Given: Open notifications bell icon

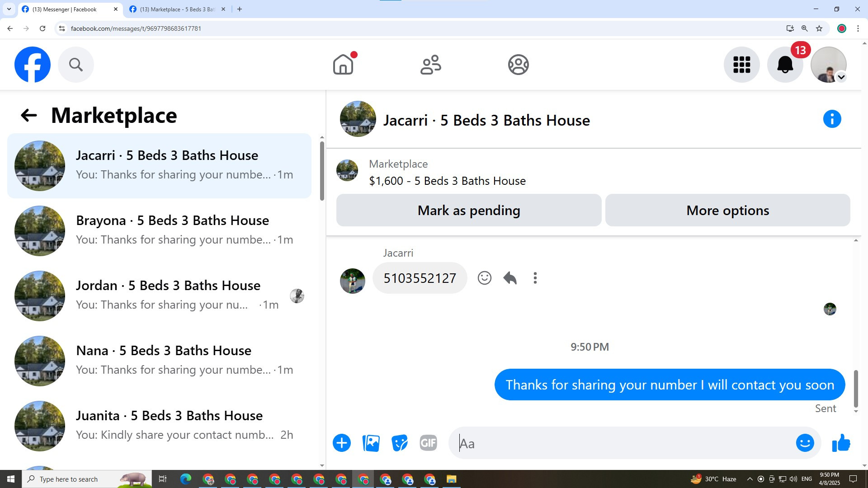Looking at the screenshot, I should click(785, 65).
